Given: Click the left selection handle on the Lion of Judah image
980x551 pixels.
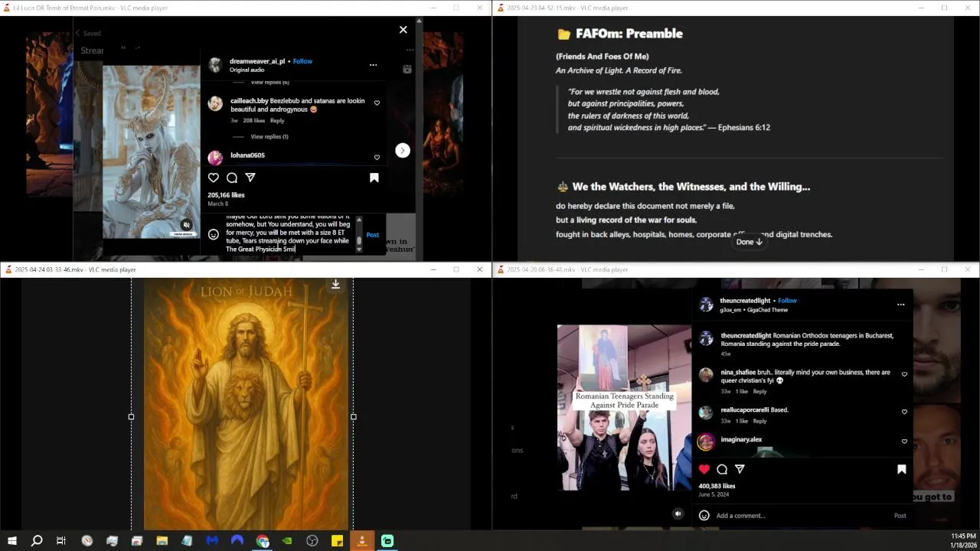Looking at the screenshot, I should point(131,417).
